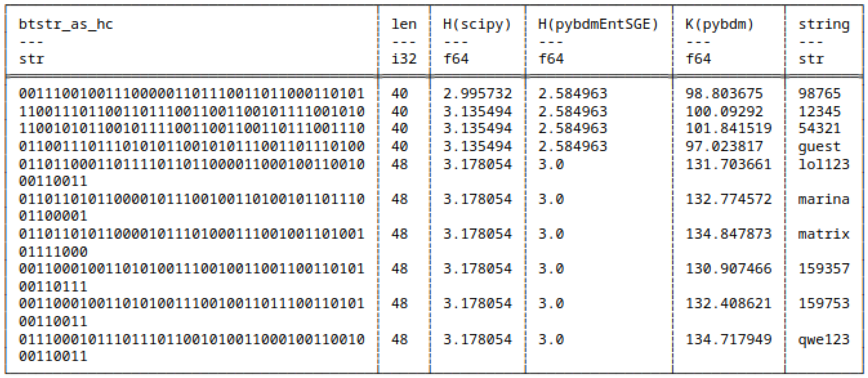The width and height of the screenshot is (868, 378).
Task: Select the cell containing 98765
Action: (x=819, y=93)
